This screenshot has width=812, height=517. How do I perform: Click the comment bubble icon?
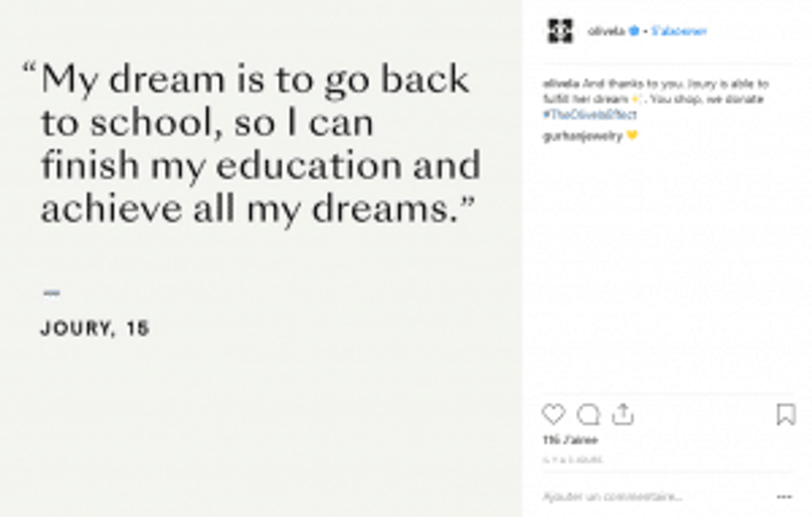588,415
